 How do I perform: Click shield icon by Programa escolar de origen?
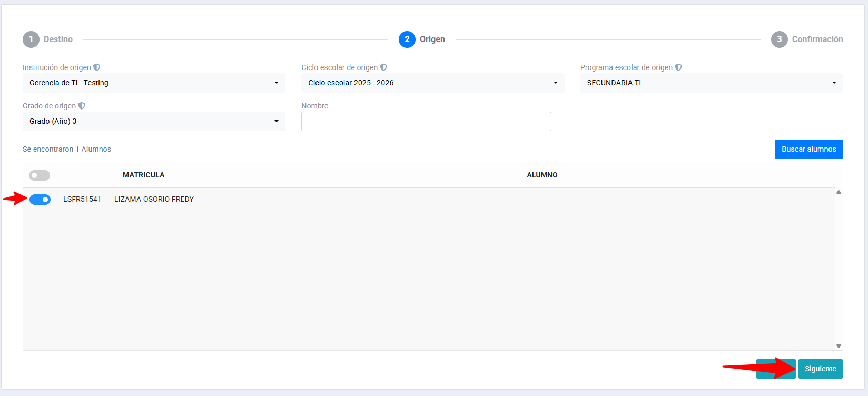coord(678,67)
